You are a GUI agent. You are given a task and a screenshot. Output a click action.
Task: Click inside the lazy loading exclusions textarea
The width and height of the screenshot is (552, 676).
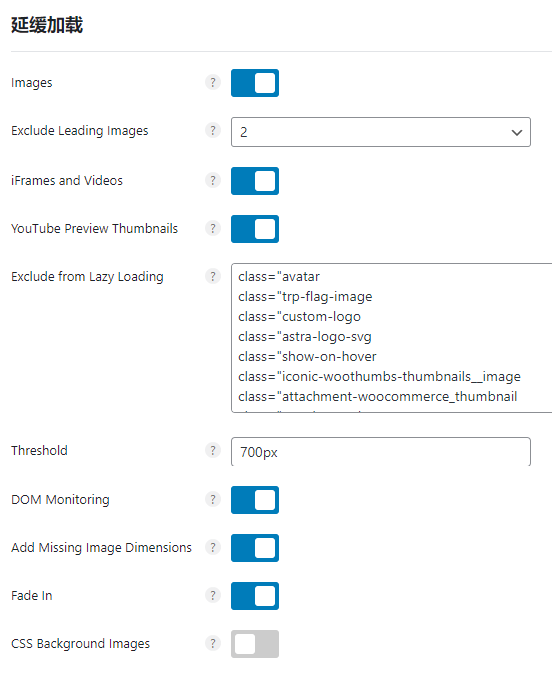(392, 338)
